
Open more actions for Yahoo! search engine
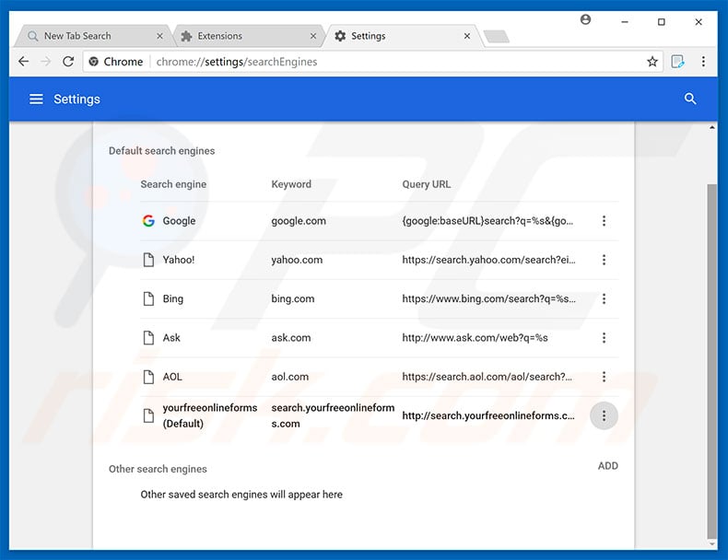point(604,260)
